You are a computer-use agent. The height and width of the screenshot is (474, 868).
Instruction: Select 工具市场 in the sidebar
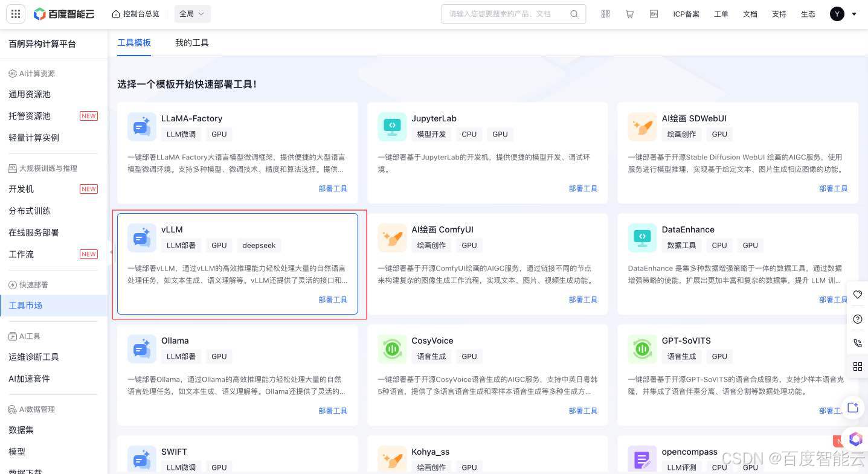54,306
